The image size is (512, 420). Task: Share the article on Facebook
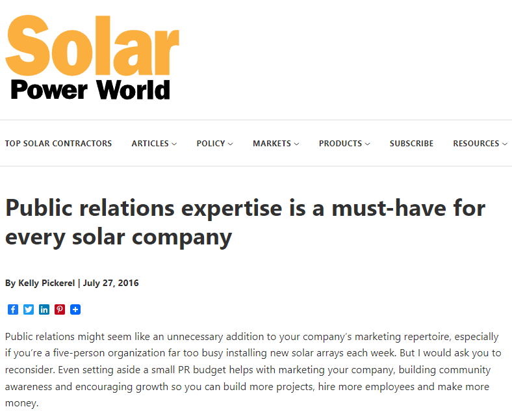tap(13, 309)
